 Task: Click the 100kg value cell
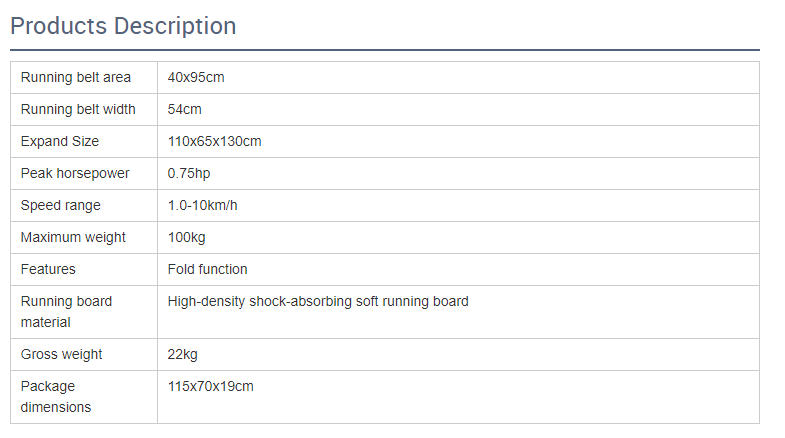(186, 238)
